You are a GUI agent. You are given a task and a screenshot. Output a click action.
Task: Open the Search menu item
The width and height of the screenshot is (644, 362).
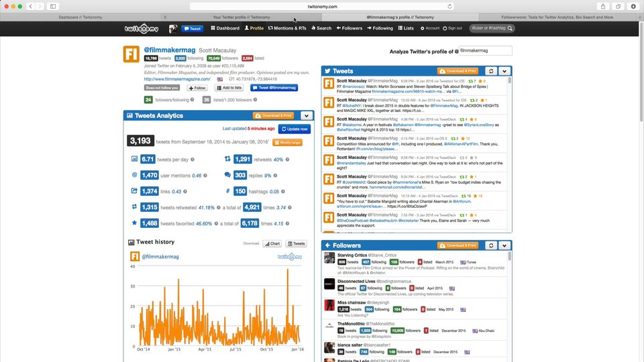(x=321, y=28)
